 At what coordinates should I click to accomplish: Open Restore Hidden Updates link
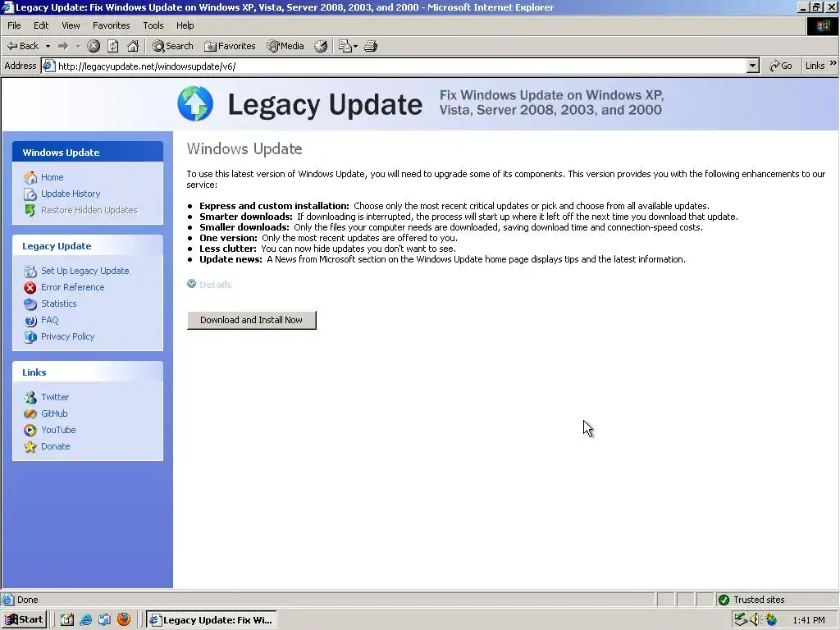89,210
